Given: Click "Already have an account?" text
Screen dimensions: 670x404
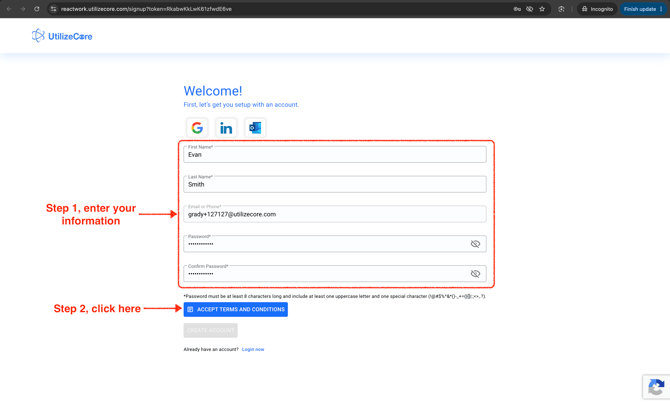Looking at the screenshot, I should (x=211, y=349).
